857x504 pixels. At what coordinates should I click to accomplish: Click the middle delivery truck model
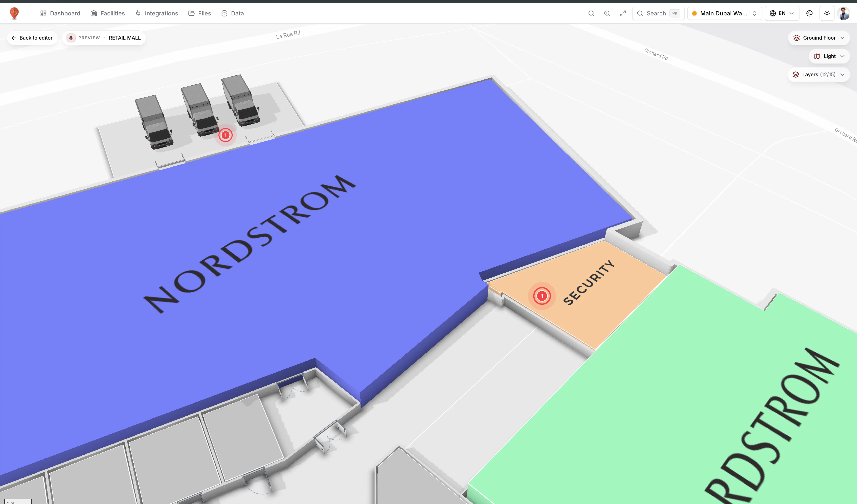(200, 110)
